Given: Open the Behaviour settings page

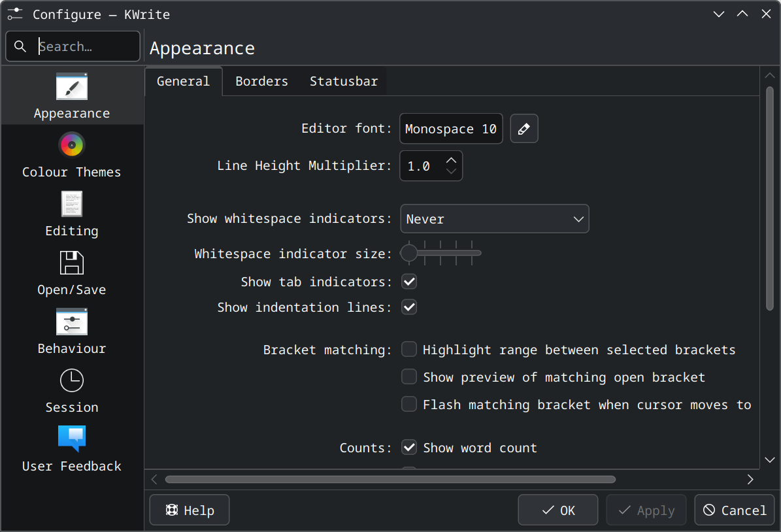Looking at the screenshot, I should [x=72, y=331].
